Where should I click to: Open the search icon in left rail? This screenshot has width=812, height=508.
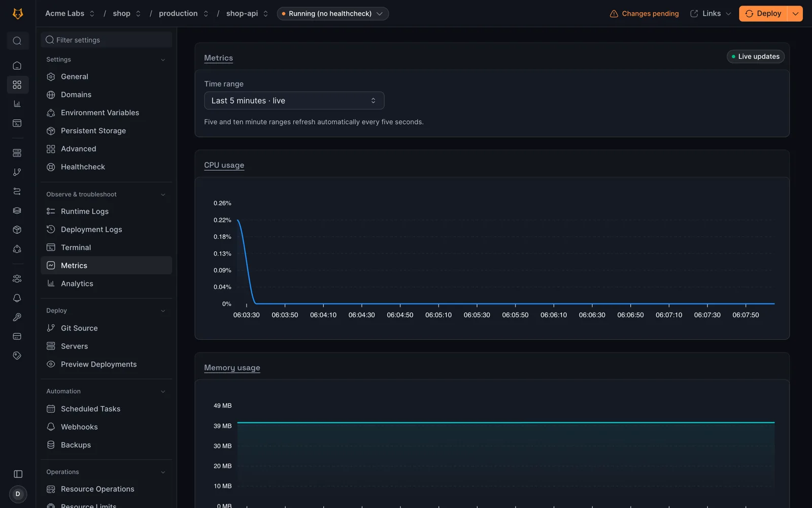[x=17, y=41]
